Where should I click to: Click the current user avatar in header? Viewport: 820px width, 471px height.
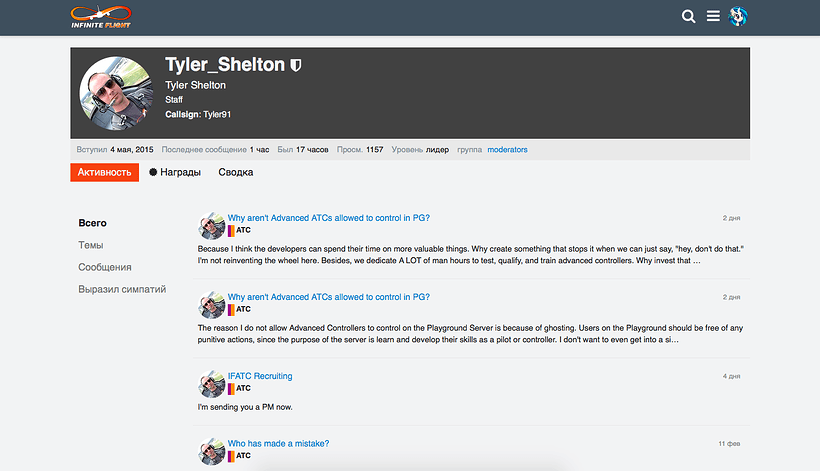[738, 17]
